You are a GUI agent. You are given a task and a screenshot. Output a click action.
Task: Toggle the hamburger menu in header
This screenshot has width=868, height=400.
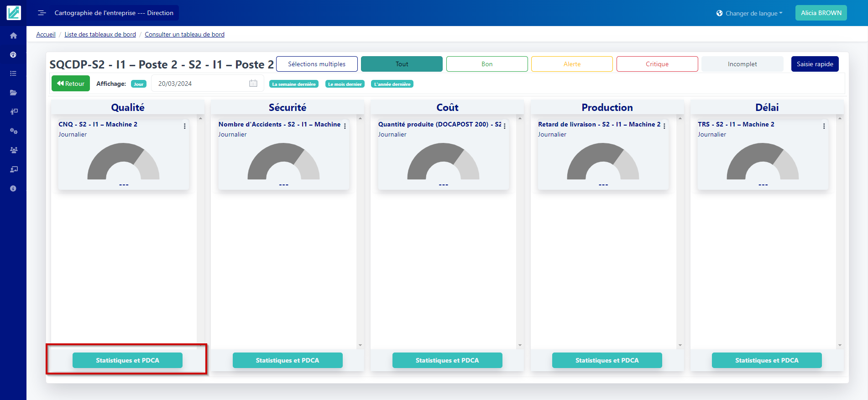(x=42, y=13)
